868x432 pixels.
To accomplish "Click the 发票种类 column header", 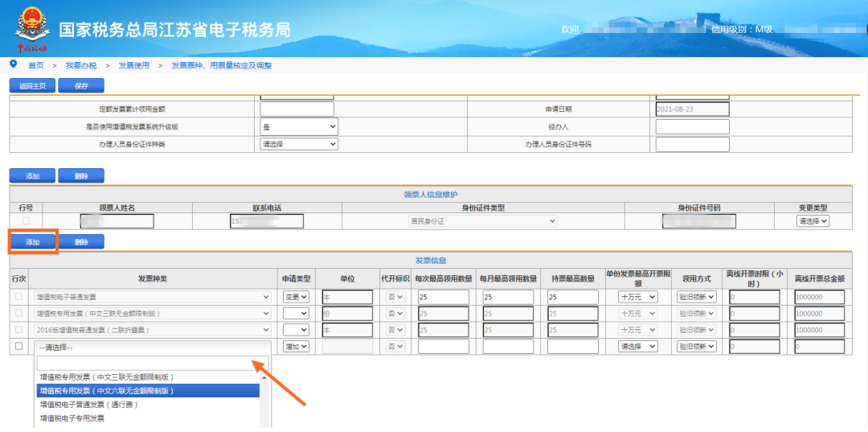I will (154, 278).
